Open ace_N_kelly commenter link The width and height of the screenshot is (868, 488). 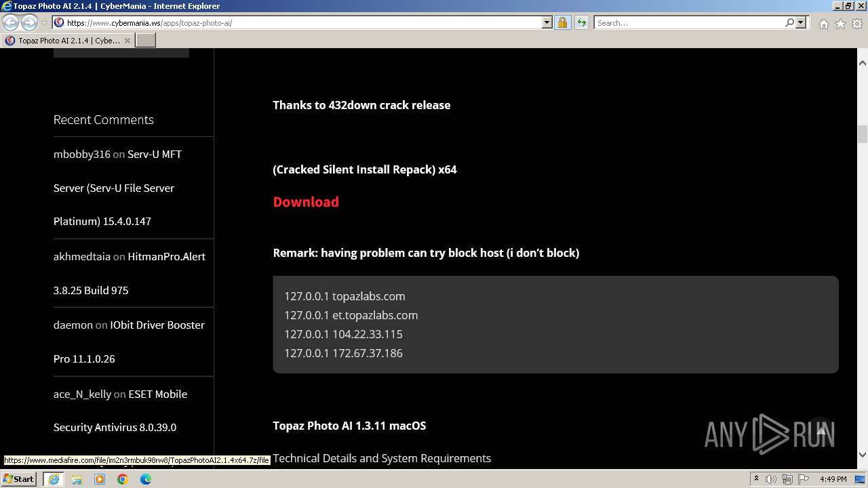pos(82,394)
